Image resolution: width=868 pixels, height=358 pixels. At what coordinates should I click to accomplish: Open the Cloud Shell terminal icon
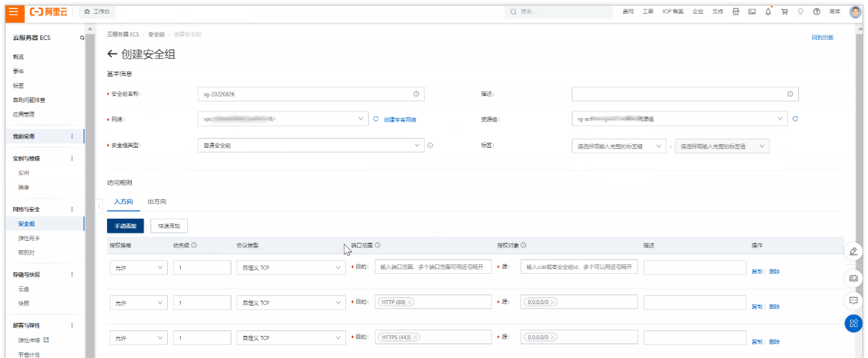click(752, 12)
